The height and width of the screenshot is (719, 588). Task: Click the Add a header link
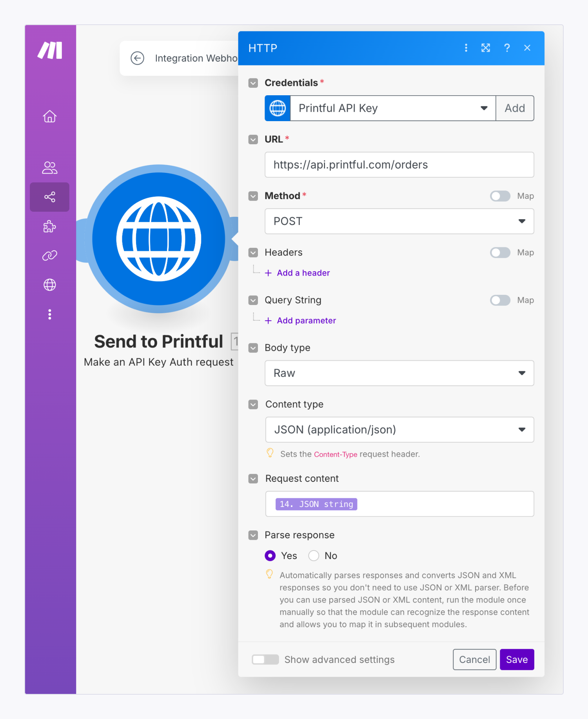coord(303,273)
